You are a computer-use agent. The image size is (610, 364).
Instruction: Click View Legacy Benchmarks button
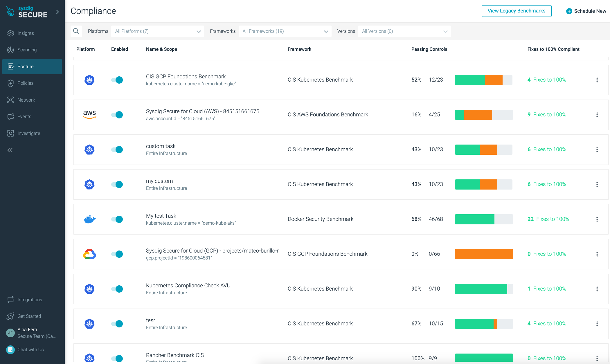click(x=516, y=11)
